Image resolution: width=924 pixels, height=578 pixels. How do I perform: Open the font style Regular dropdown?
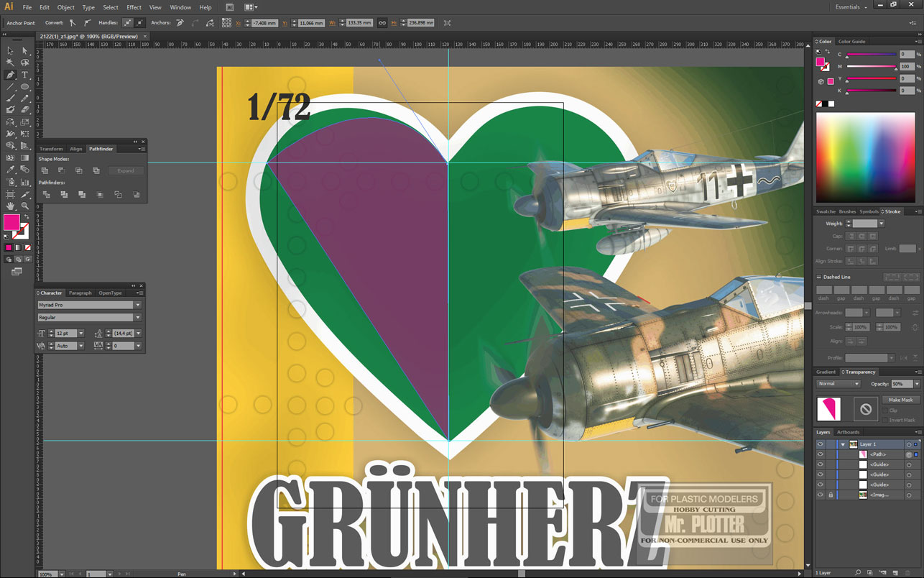[x=138, y=317]
